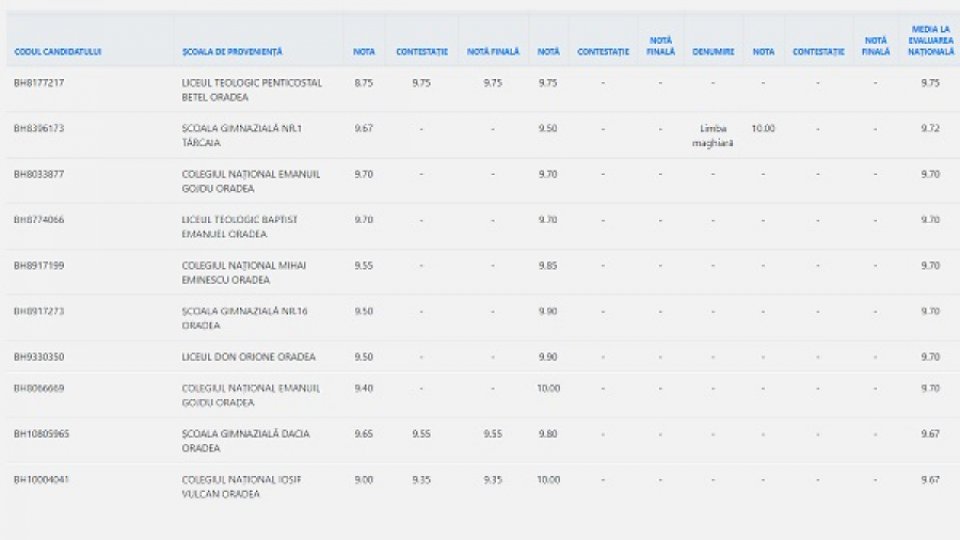Click Colegiul Național Mihai Eminescu Oradea cell
Image resolution: width=960 pixels, height=540 pixels.
click(x=244, y=272)
